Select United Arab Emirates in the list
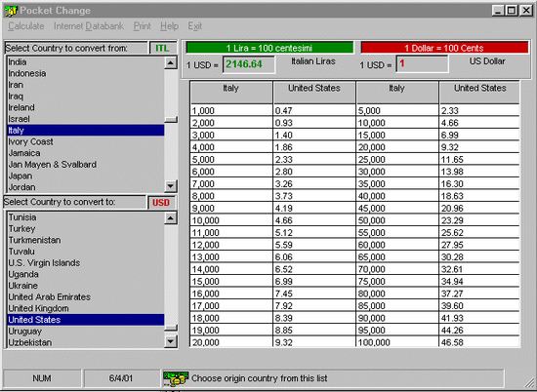 coord(86,296)
